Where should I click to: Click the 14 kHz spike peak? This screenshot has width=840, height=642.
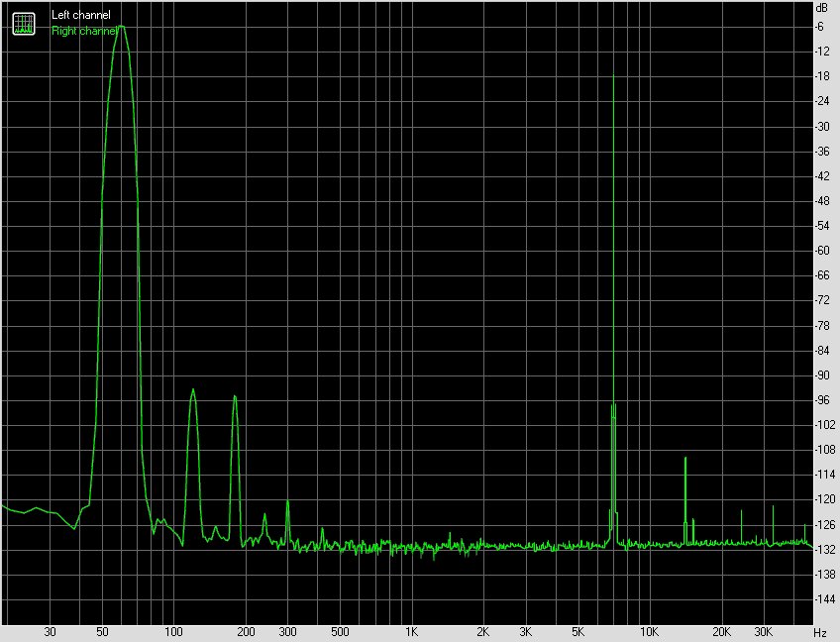[685, 458]
